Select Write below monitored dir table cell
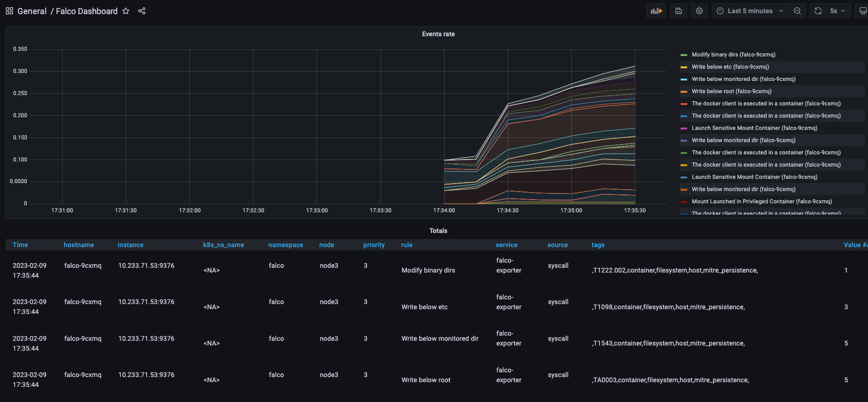This screenshot has height=402, width=868. coord(440,338)
